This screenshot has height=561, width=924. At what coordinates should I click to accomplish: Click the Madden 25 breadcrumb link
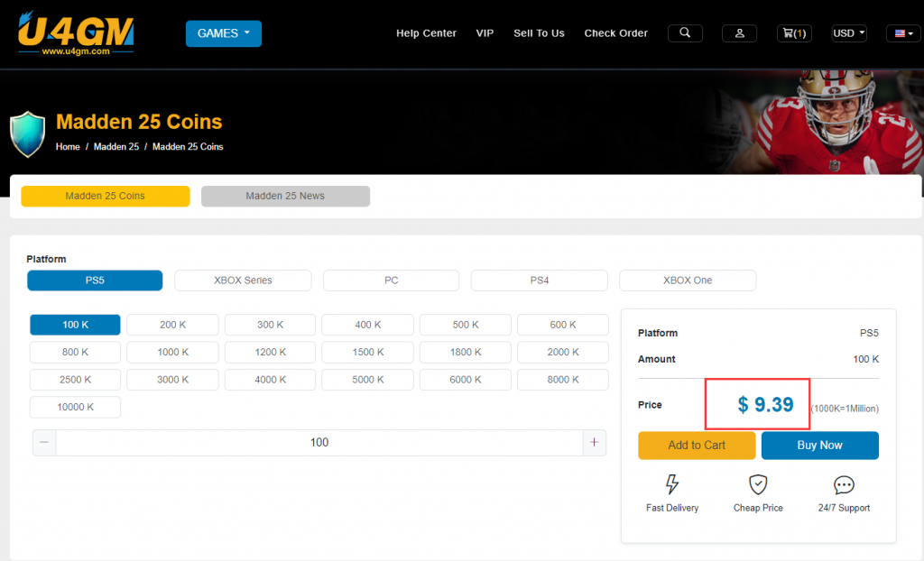[116, 147]
